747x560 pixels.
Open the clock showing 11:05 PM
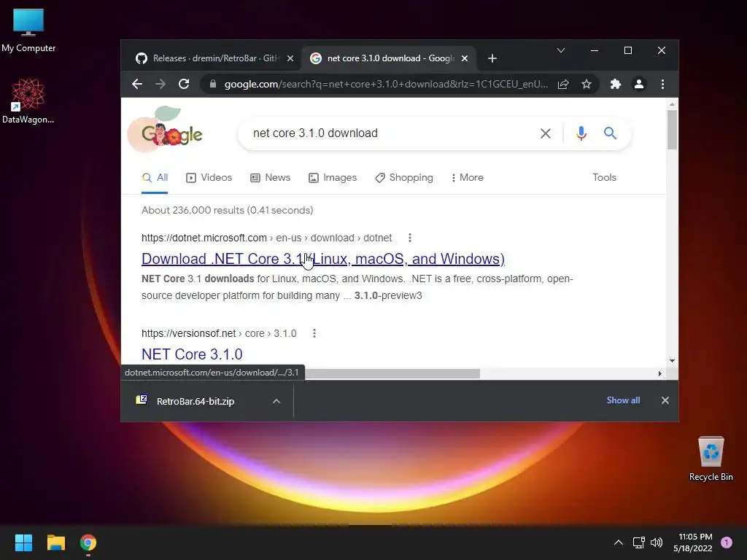[x=693, y=542]
